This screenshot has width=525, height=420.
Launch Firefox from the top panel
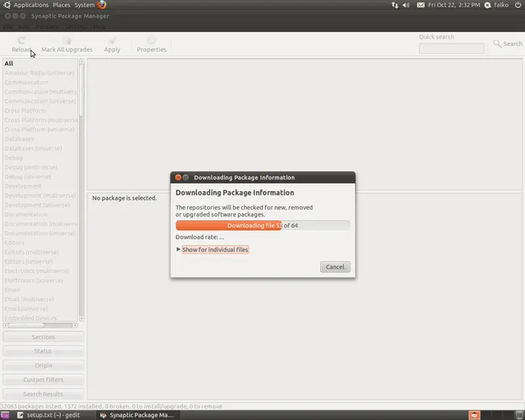102,5
